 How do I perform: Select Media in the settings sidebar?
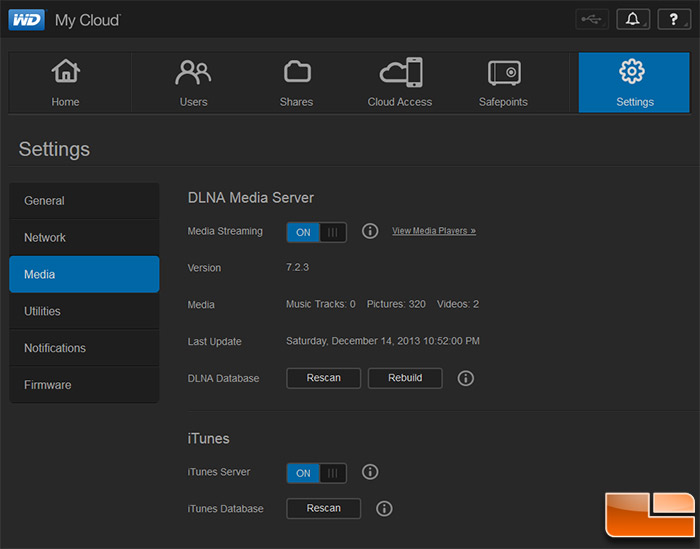coord(84,274)
